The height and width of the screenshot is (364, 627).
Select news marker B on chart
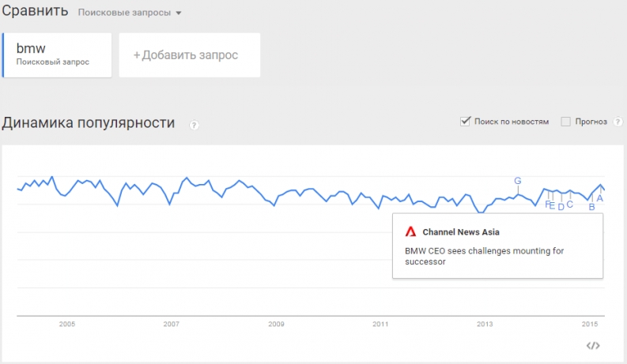point(591,207)
